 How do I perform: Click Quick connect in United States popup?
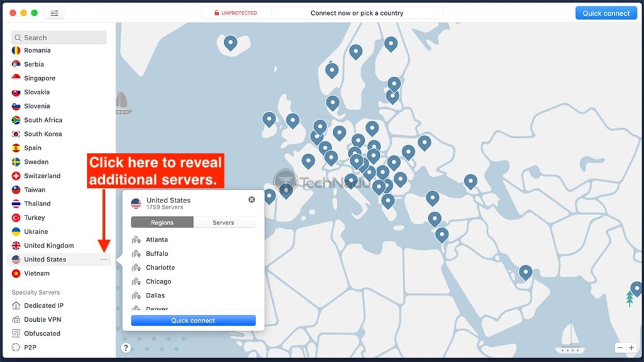[x=193, y=321]
